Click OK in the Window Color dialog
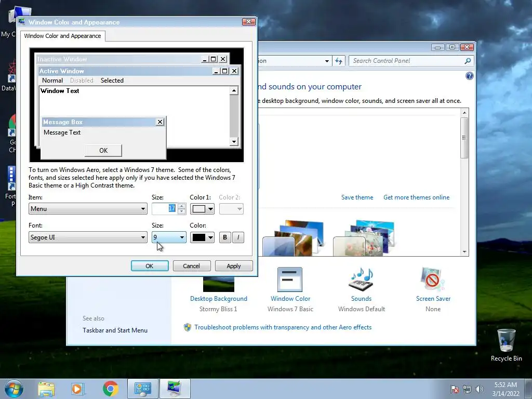This screenshot has height=399, width=532. point(150,266)
